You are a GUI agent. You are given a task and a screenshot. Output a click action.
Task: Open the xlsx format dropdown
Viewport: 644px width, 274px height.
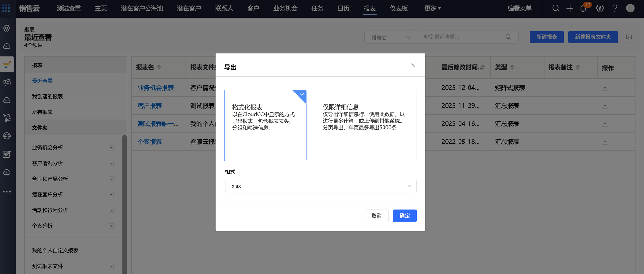[x=320, y=186]
